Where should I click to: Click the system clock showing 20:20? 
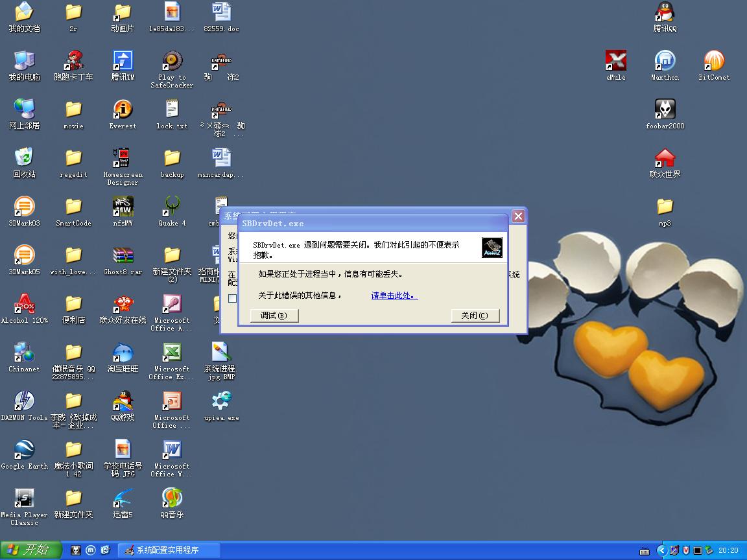pos(728,550)
